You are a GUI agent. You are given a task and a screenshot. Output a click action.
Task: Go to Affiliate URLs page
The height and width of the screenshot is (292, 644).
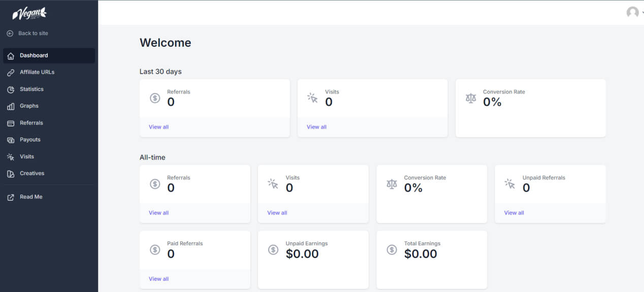click(49, 72)
